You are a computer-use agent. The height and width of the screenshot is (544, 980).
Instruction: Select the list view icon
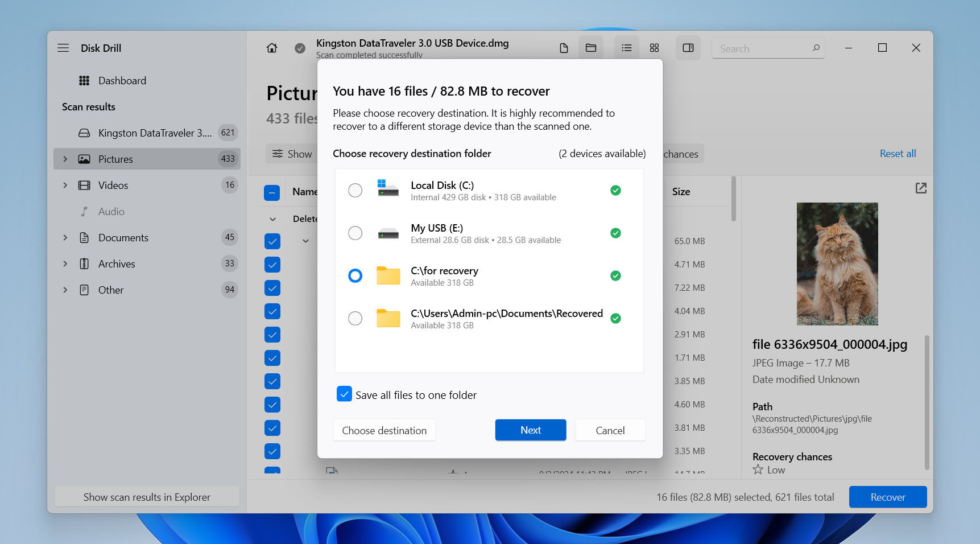coord(627,48)
